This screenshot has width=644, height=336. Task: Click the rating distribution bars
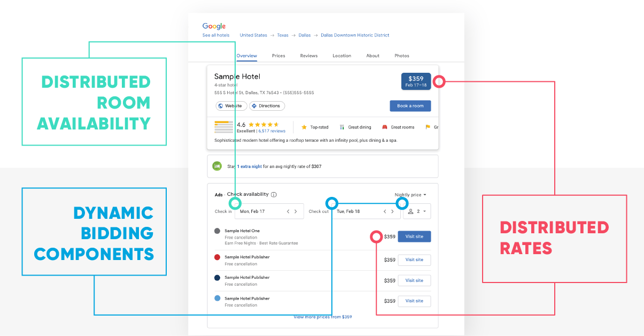tap(223, 127)
